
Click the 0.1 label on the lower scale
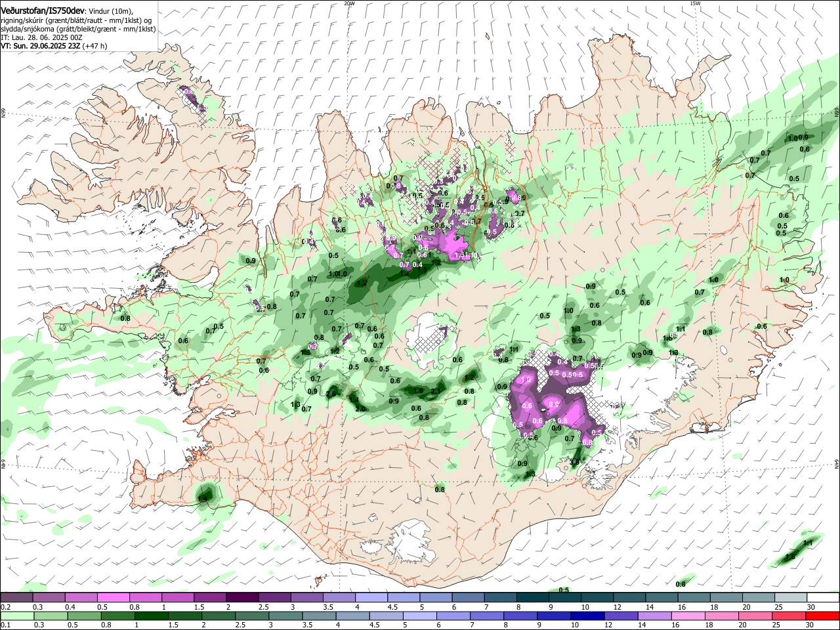pyautogui.click(x=5, y=625)
